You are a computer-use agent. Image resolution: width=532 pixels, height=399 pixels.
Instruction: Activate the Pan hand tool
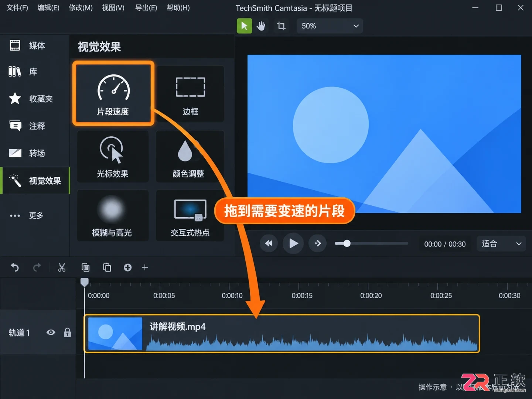[x=261, y=26]
